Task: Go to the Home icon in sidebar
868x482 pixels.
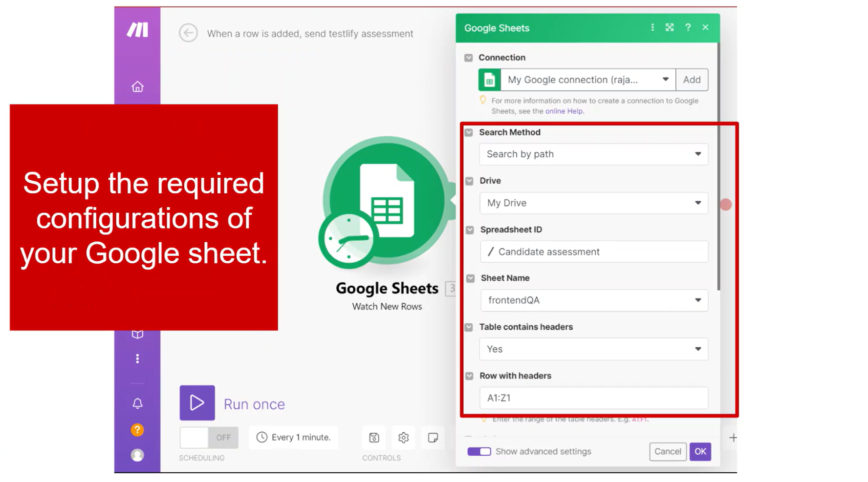Action: (137, 87)
